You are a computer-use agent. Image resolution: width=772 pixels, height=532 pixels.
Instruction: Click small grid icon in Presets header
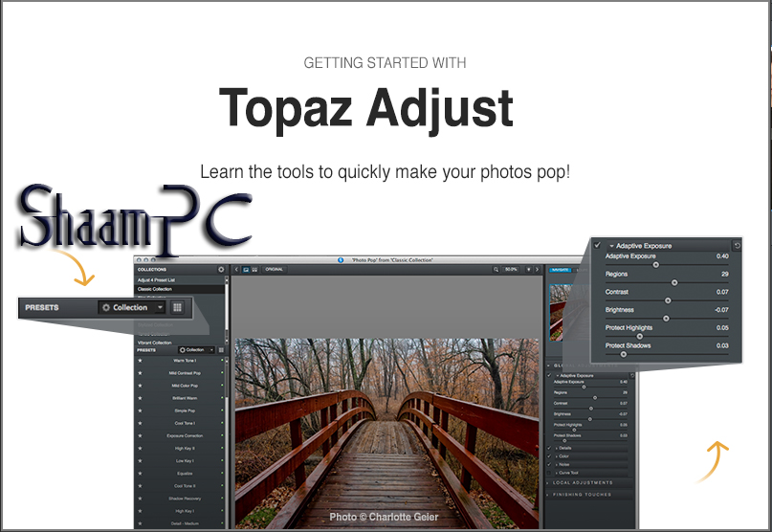(221, 350)
